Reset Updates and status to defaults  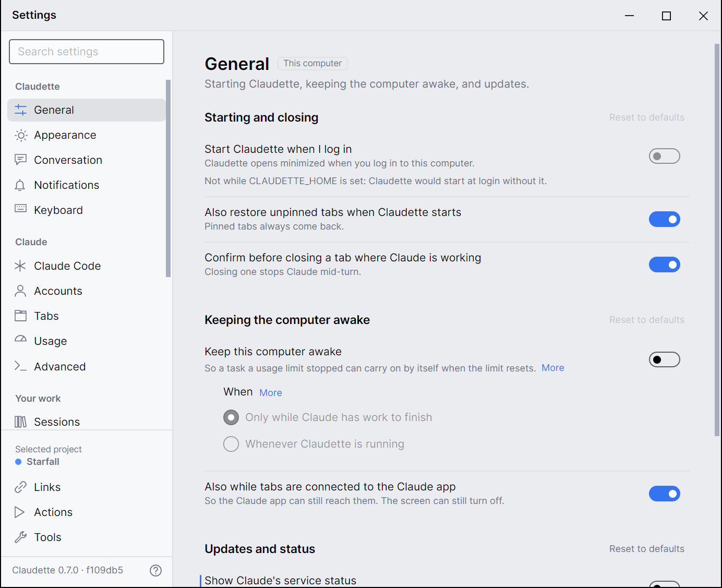[x=646, y=549]
